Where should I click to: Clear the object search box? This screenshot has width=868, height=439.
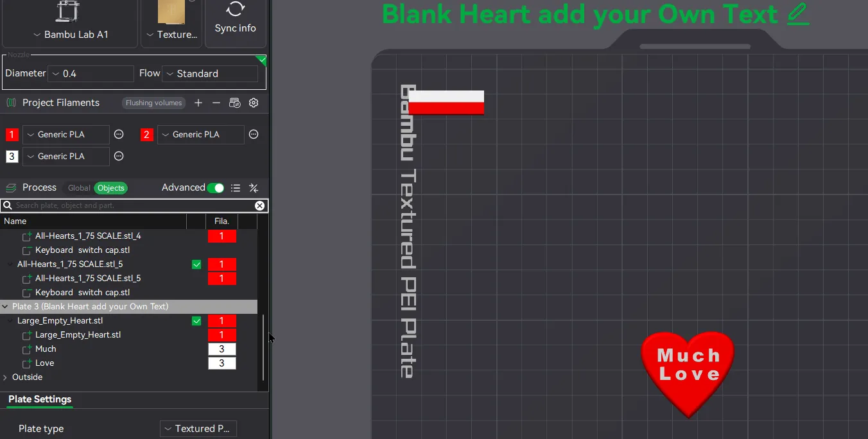[259, 205]
